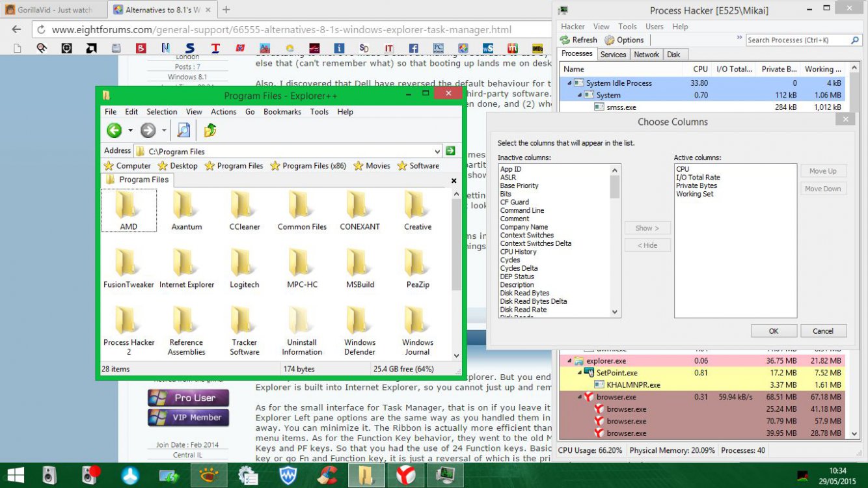Click the green Back arrow in Explorer++
Viewport: 868px width, 488px height.
[115, 130]
